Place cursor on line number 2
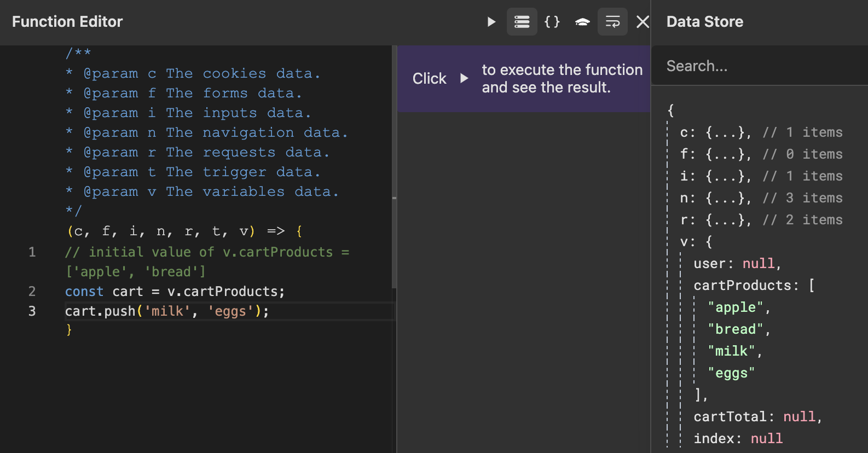Image resolution: width=868 pixels, height=453 pixels. 32,292
